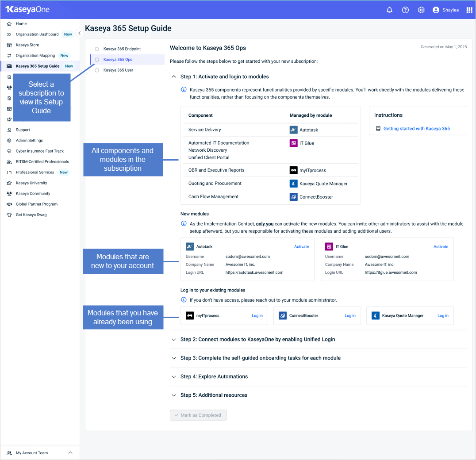This screenshot has height=460, width=476.
Task: Click the 365 Setup Guide sidebar icon
Action: point(9,66)
